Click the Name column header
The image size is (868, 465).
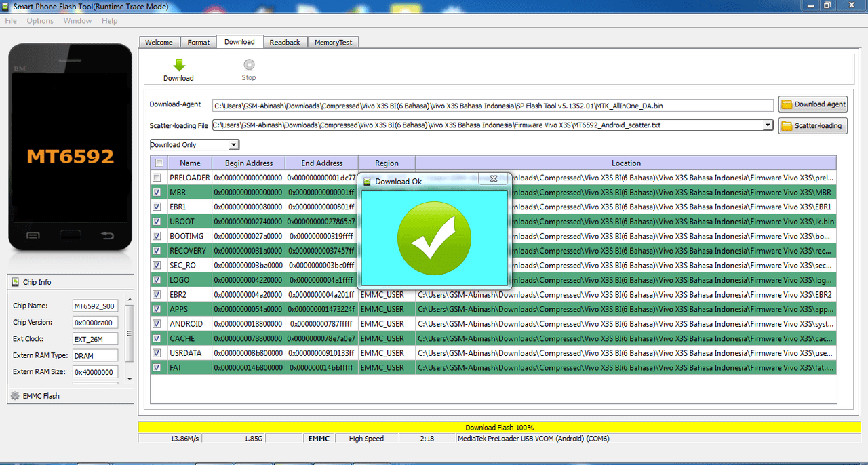(190, 163)
